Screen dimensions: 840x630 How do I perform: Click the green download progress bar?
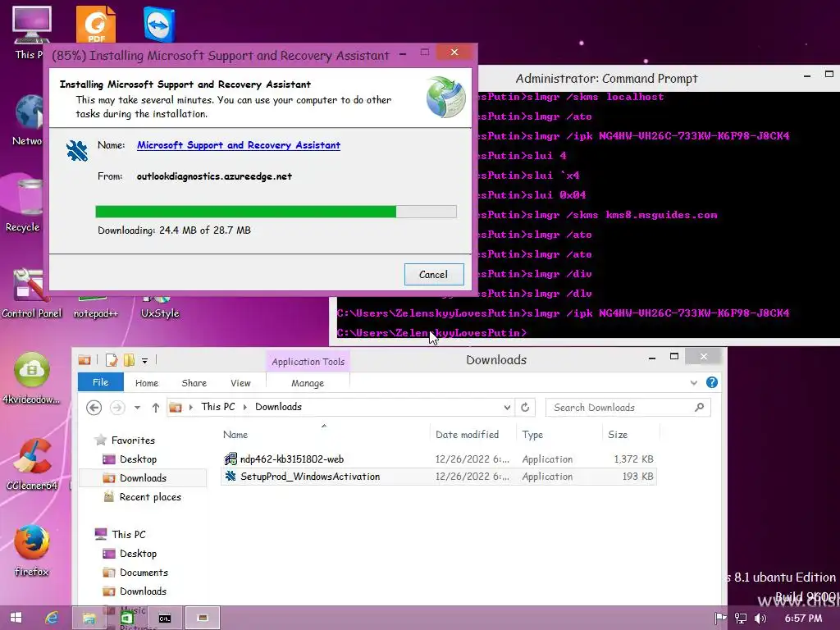click(276, 212)
